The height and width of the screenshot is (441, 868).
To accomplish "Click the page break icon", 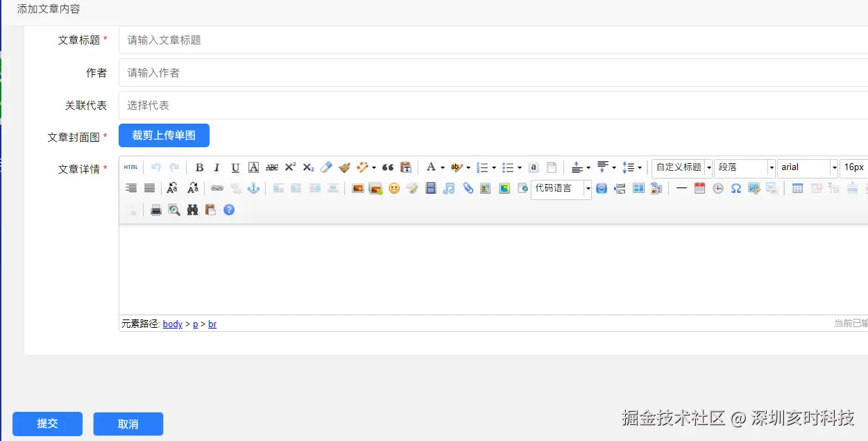I will pyautogui.click(x=620, y=188).
